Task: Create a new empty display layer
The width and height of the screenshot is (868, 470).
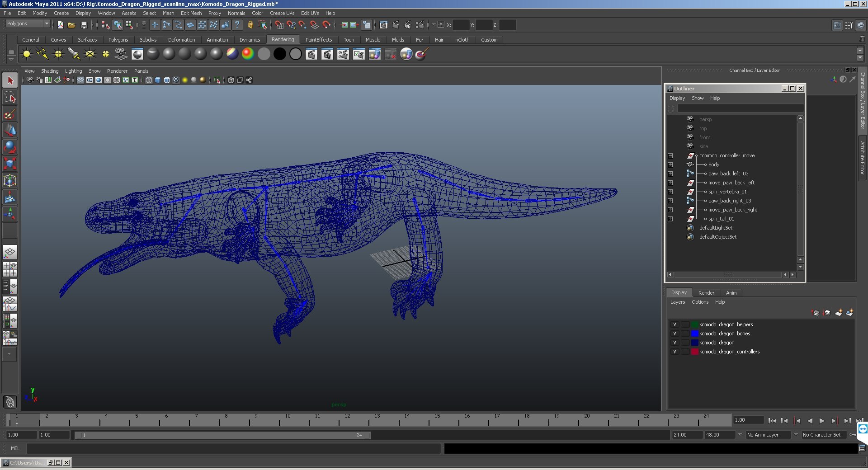Action: click(839, 312)
